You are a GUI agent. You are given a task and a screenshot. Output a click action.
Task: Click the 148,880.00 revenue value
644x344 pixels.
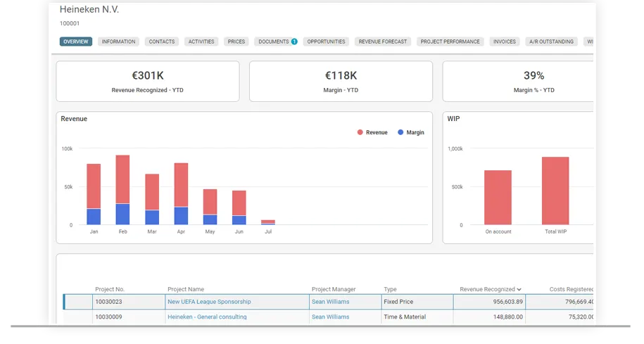[x=508, y=317]
